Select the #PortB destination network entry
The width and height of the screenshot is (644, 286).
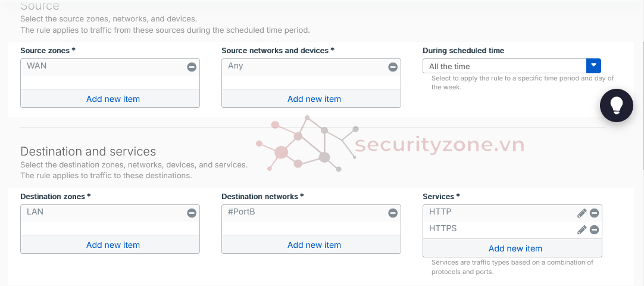coord(242,212)
